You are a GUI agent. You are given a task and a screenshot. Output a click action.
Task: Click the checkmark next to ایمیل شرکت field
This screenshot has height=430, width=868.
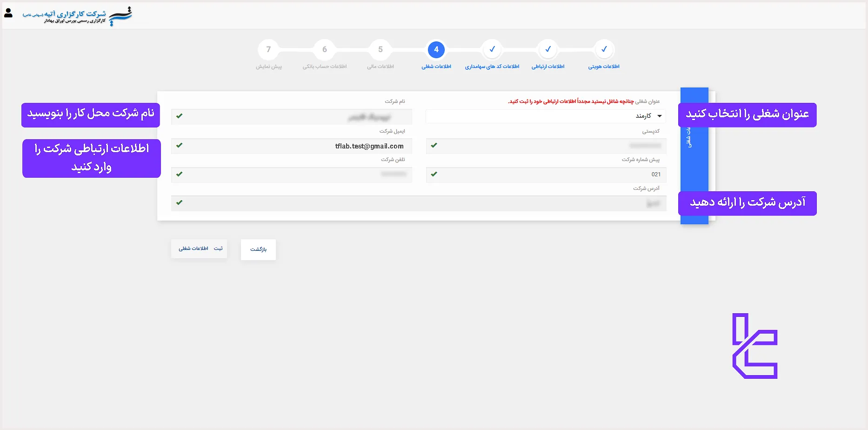(x=180, y=146)
